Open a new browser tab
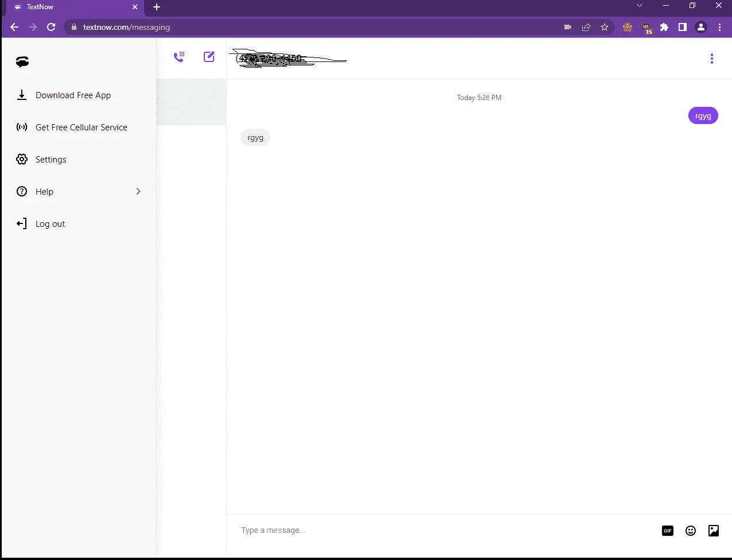The width and height of the screenshot is (732, 560). pos(157,7)
